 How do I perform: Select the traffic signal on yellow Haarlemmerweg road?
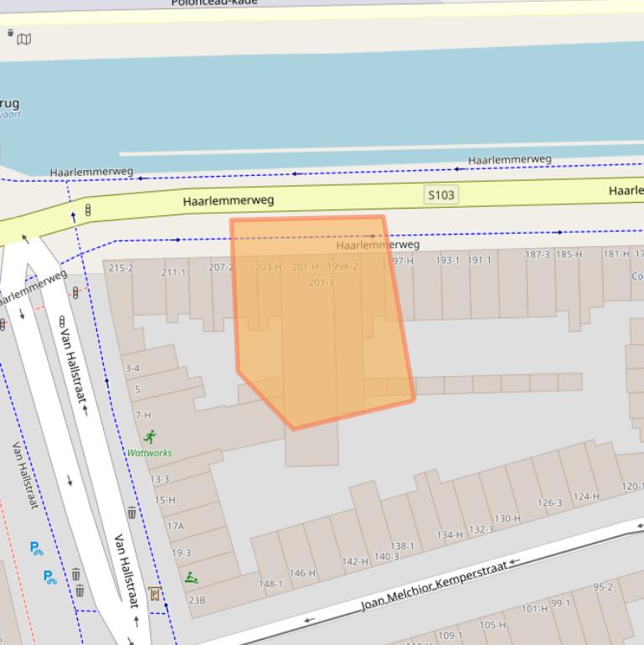(88, 209)
